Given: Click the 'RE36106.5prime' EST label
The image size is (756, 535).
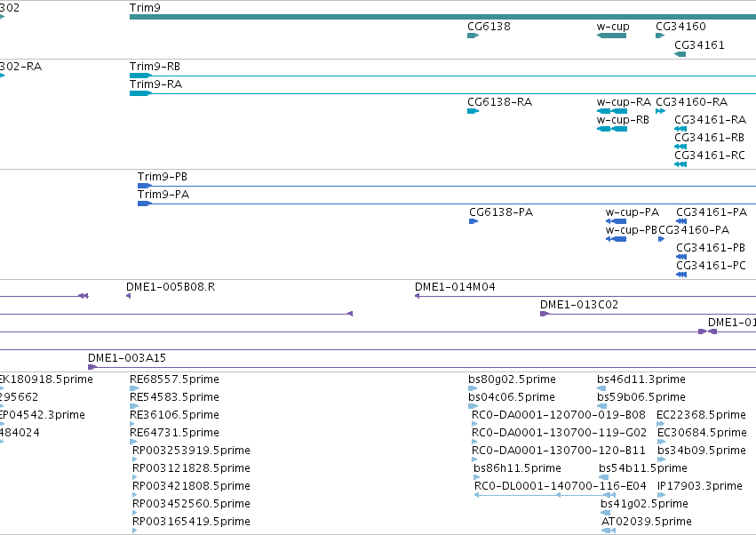Looking at the screenshot, I should pos(174,415).
